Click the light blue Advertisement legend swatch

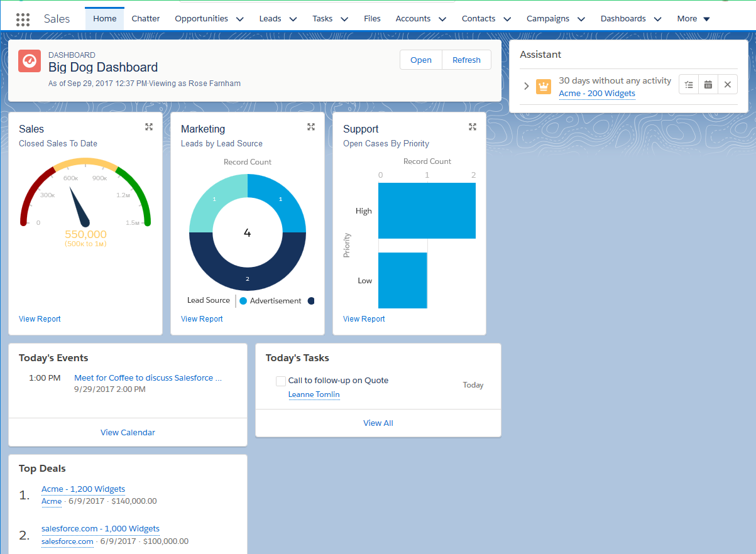click(x=243, y=301)
